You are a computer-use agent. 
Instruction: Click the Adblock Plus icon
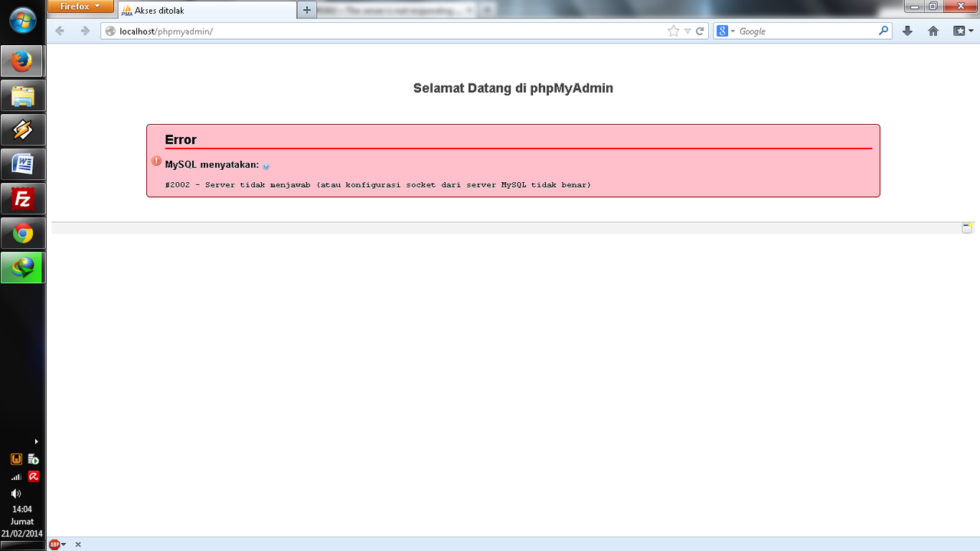54,545
